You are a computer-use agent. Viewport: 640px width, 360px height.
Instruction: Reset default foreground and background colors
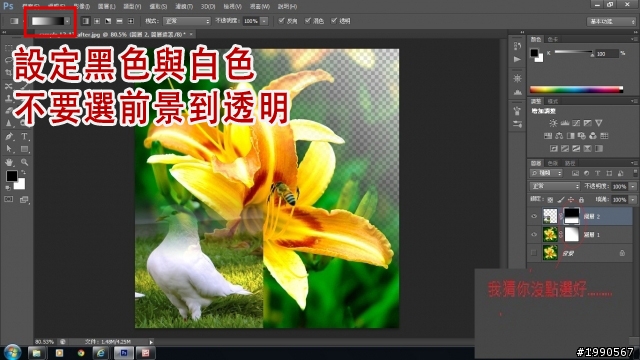coord(8,188)
